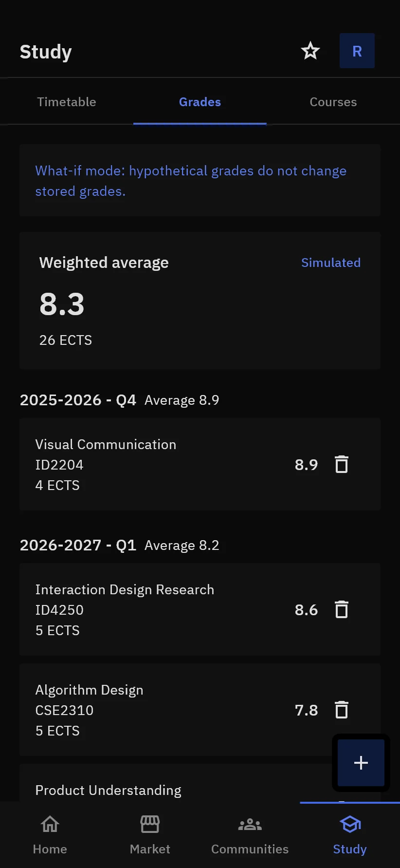Open the Market section
400x868 pixels.
click(150, 835)
